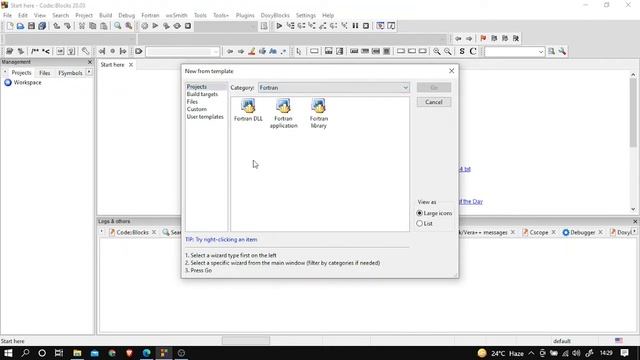Select Custom wizard type
This screenshot has width=640, height=360.
[x=197, y=109]
